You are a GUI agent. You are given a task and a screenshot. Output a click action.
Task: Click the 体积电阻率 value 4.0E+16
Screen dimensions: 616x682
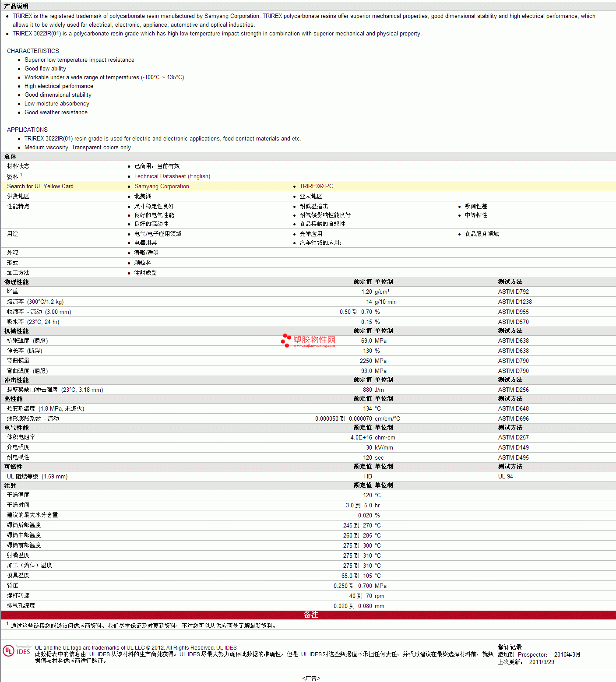click(361, 437)
